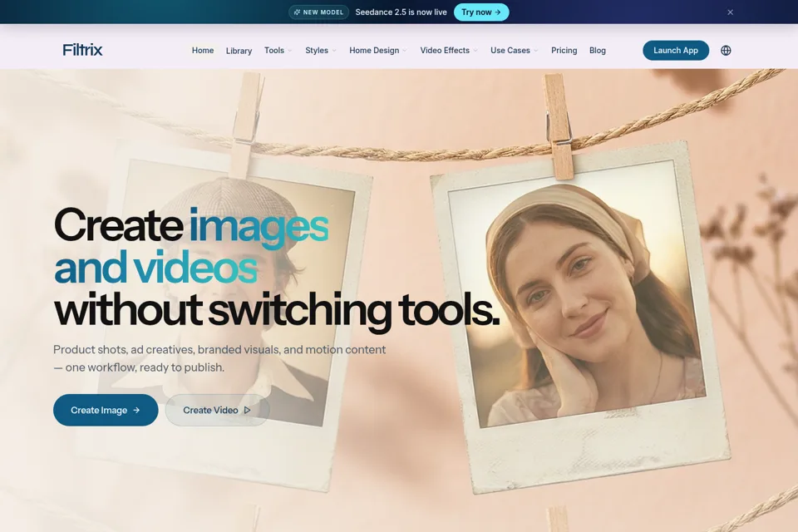Open the Pricing page
The width and height of the screenshot is (798, 532).
point(564,51)
